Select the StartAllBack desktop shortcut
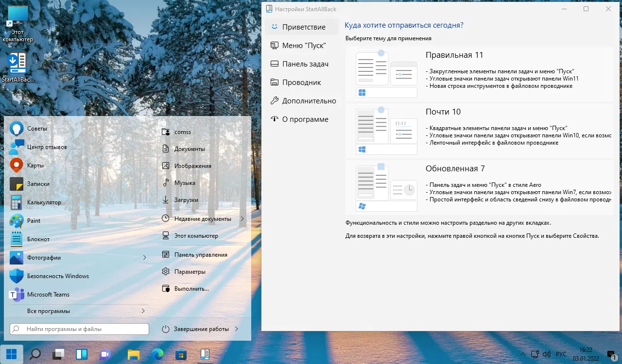The height and width of the screenshot is (364, 622). click(18, 68)
